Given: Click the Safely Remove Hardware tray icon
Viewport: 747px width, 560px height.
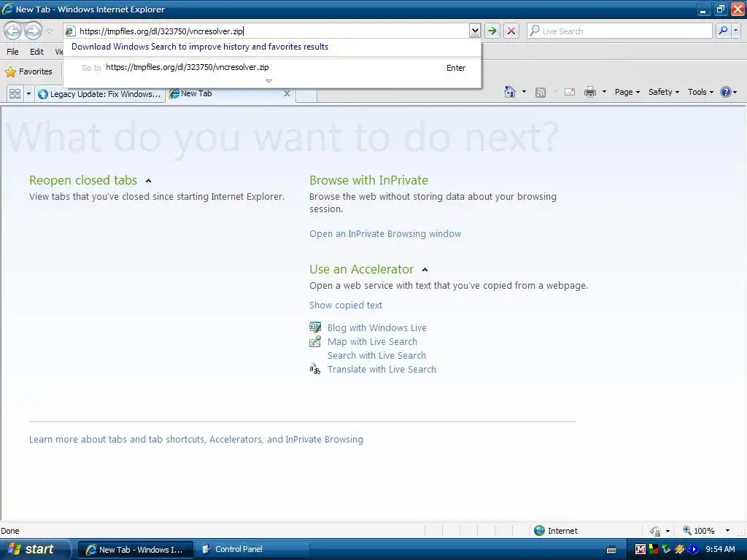Looking at the screenshot, I should click(x=665, y=549).
